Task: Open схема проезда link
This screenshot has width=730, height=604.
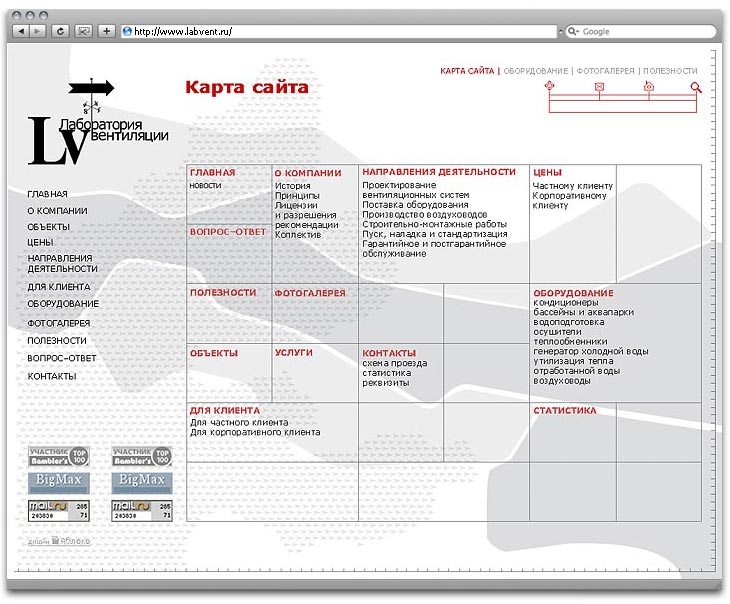Action: coord(395,363)
